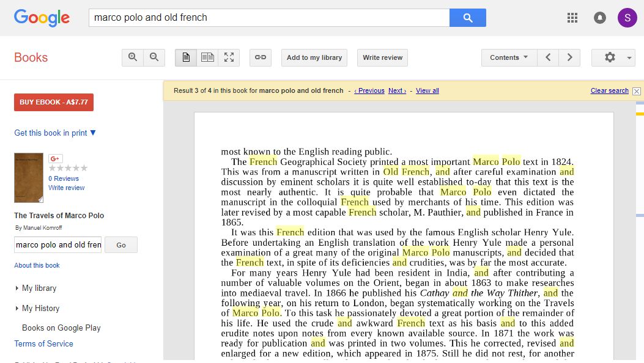Open Terms of Service

pos(43,343)
